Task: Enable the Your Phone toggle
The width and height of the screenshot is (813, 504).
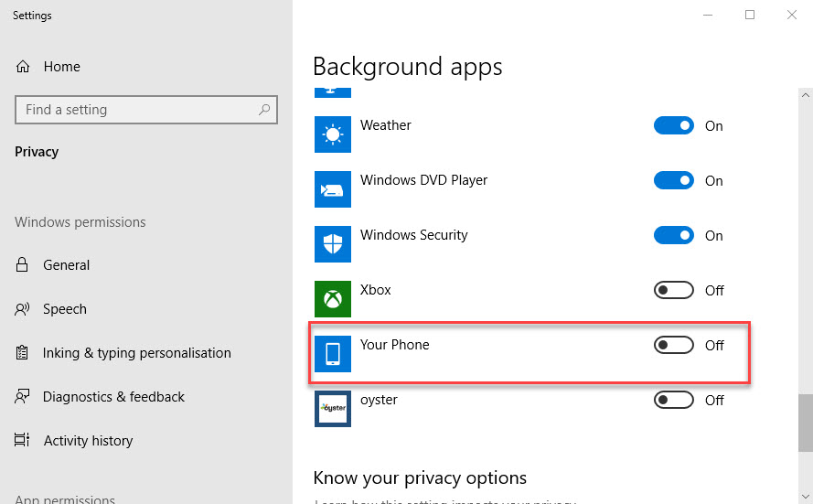Action: [673, 346]
